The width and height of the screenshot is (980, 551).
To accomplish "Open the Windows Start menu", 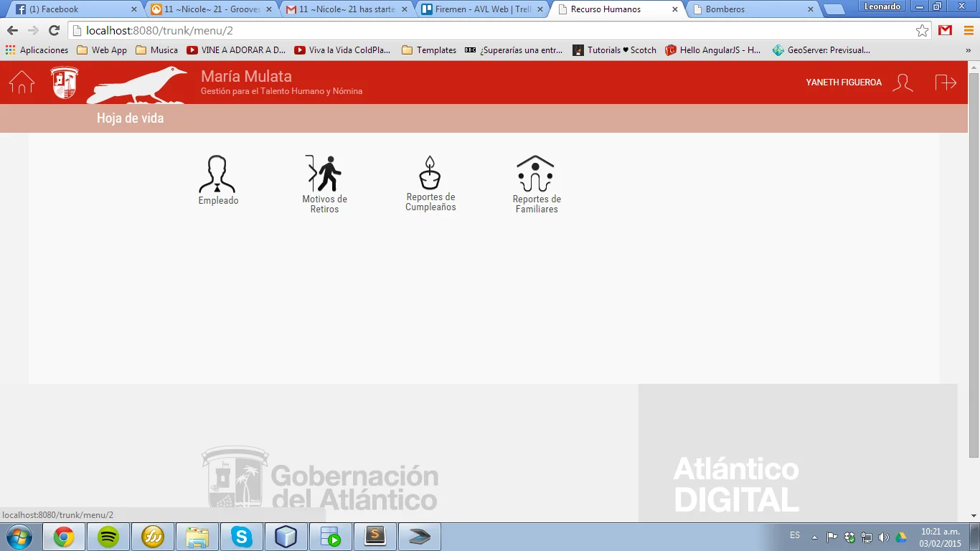I will point(19,537).
